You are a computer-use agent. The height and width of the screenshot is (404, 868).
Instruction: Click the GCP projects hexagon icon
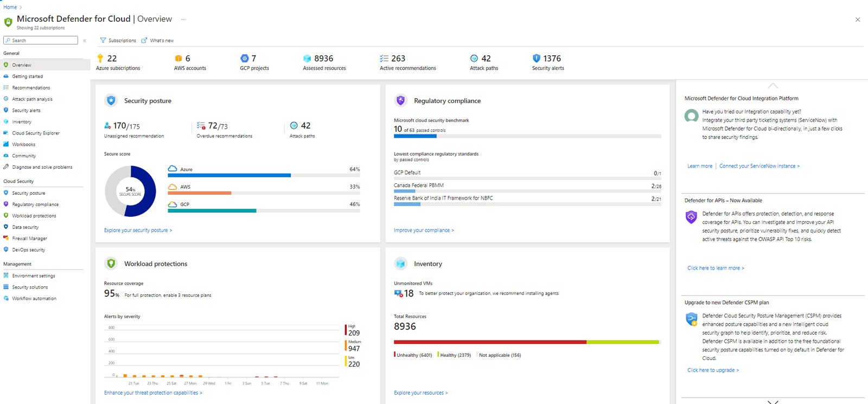pyautogui.click(x=245, y=58)
